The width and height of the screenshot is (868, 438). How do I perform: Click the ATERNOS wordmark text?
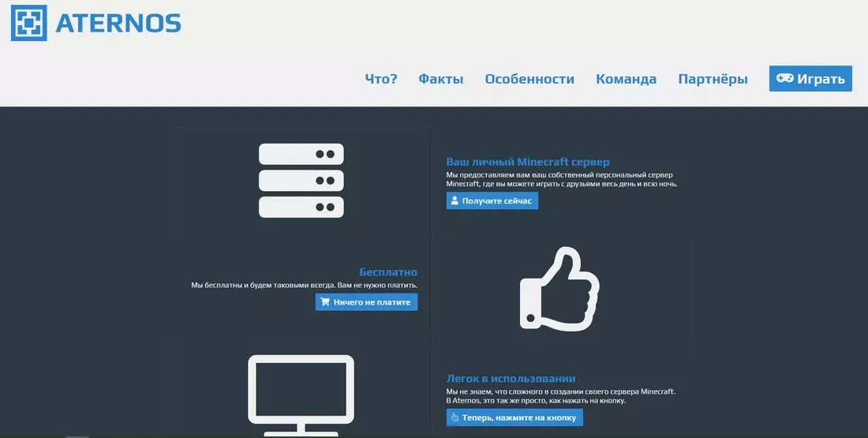[118, 23]
